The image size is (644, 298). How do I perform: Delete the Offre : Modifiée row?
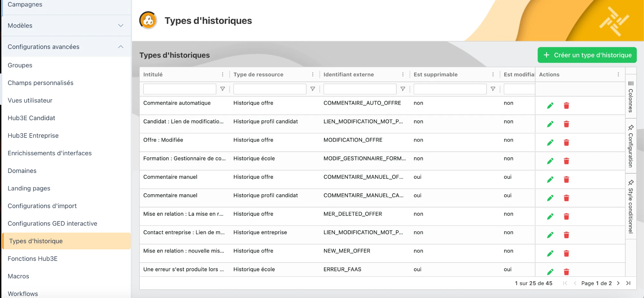click(566, 143)
